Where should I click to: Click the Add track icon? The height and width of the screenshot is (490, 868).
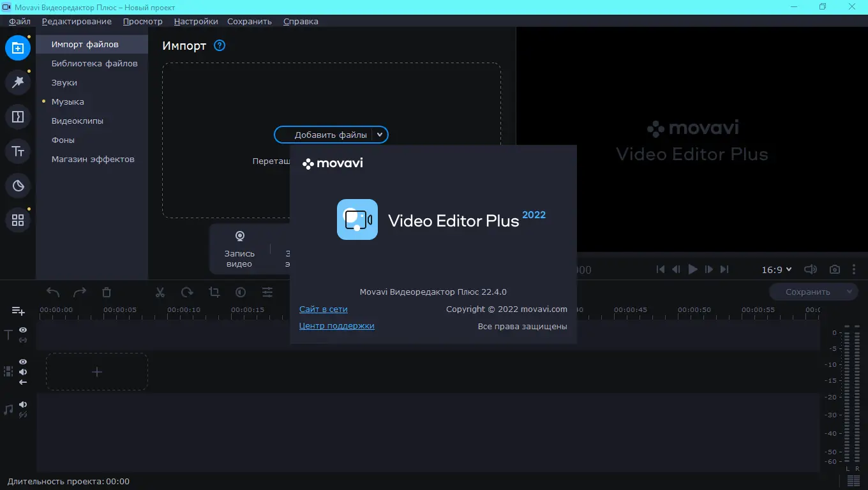tap(19, 311)
